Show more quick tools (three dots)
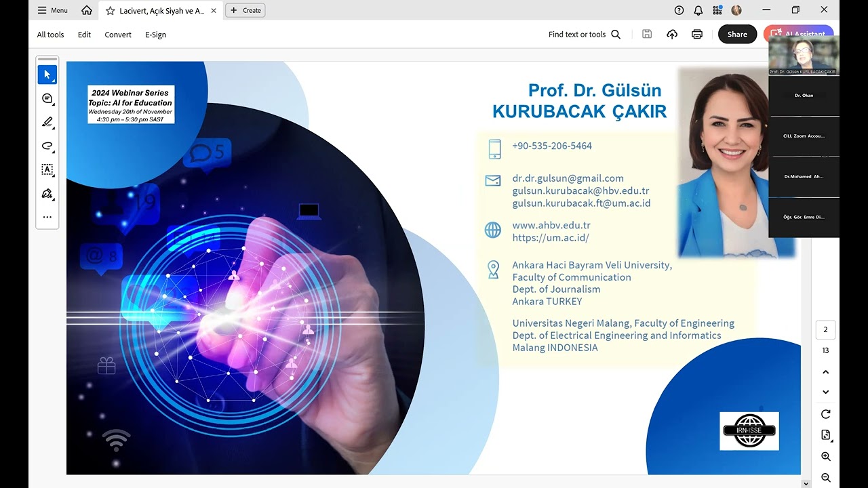 point(47,217)
